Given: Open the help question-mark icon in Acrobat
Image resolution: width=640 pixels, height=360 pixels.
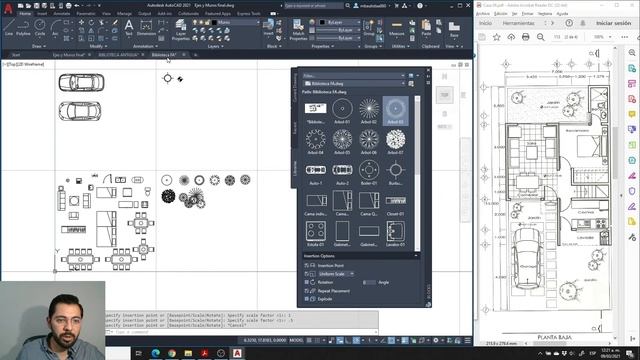Looking at the screenshot, I should pos(569,23).
